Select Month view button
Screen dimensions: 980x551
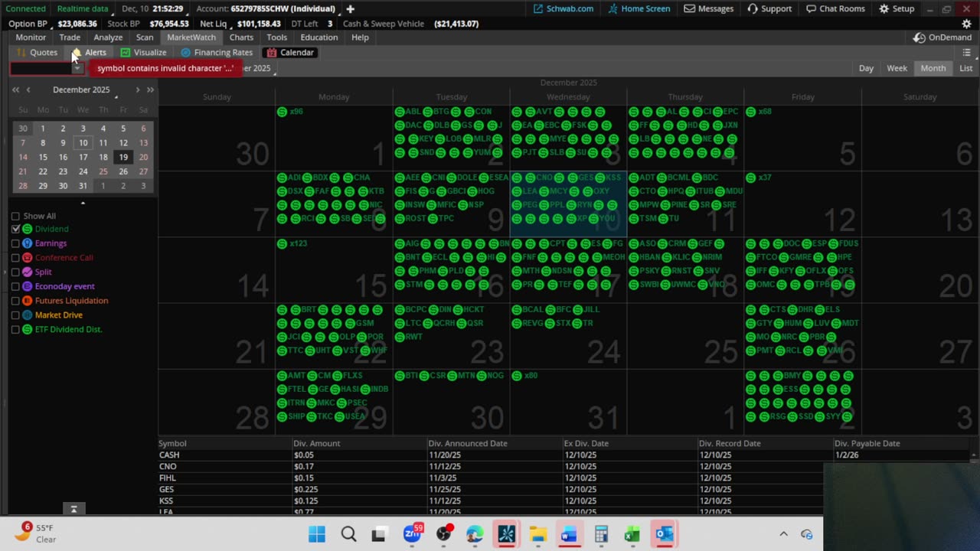933,68
